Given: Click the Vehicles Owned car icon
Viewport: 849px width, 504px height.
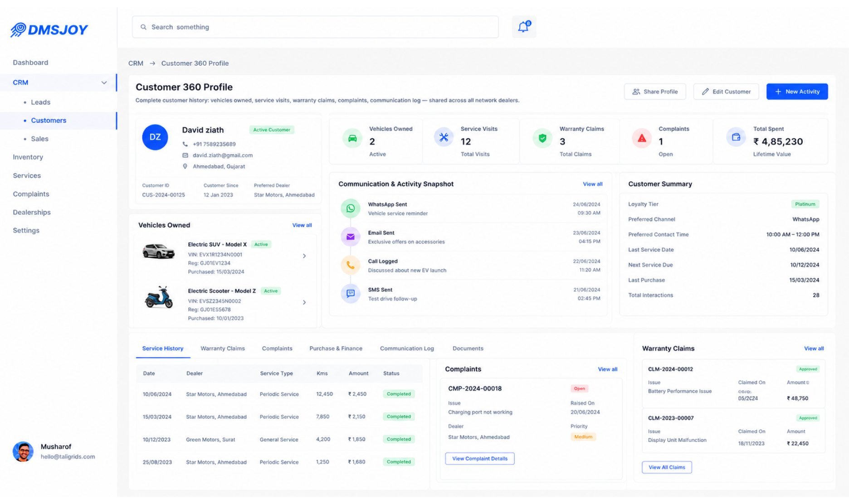Looking at the screenshot, I should (352, 138).
